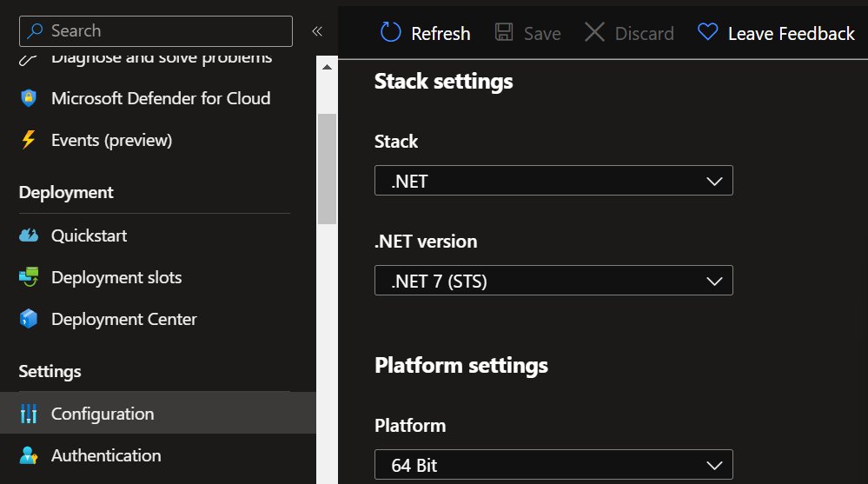
Task: Click the search magnifier icon
Action: coord(35,30)
